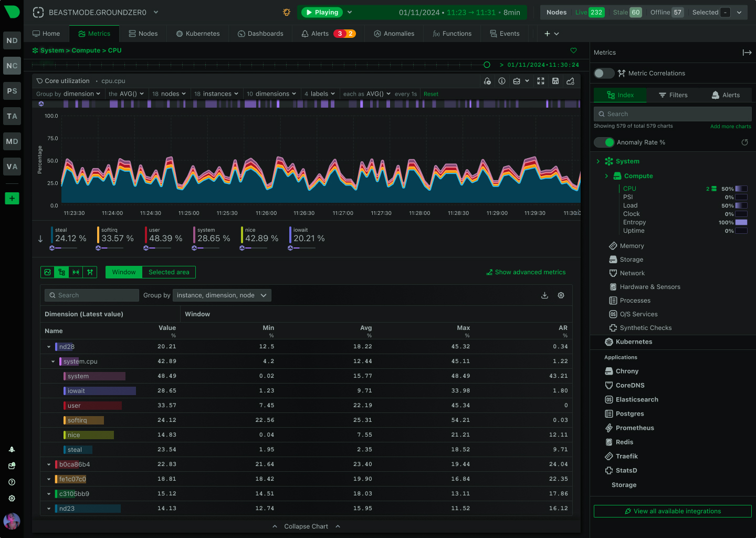Expand the Core utilization chart to fullscreen
756x538 pixels.
(541, 81)
